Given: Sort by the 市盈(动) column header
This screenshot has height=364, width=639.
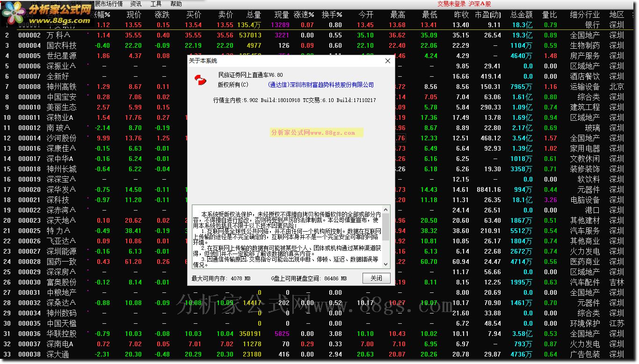Looking at the screenshot, I should click(x=488, y=15).
